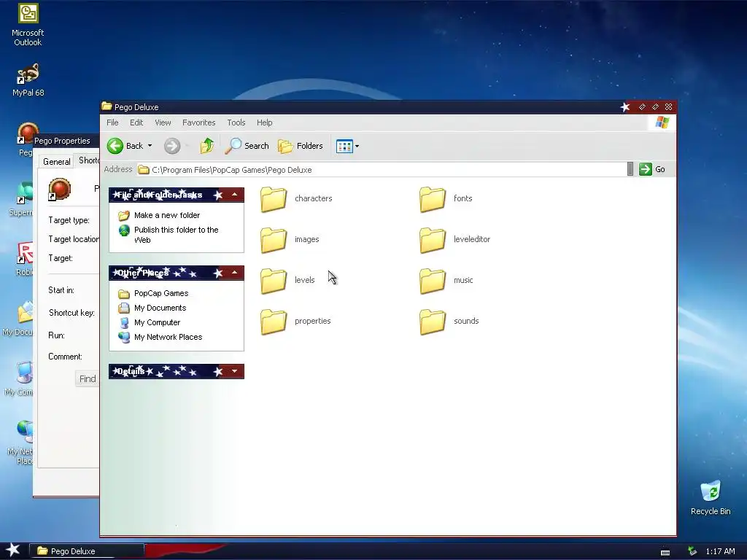Viewport: 747px width, 560px height.
Task: Go to PopCap Games in Other Places
Action: click(x=161, y=293)
